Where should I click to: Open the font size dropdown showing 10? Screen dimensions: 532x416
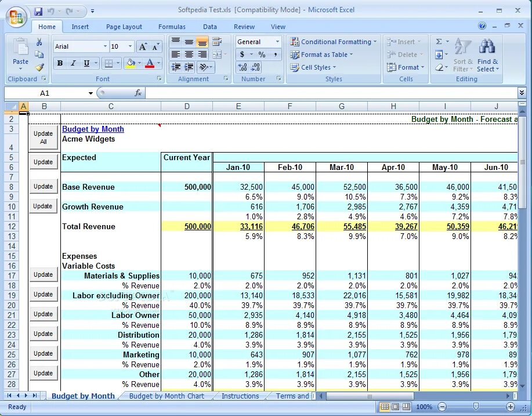coord(130,46)
